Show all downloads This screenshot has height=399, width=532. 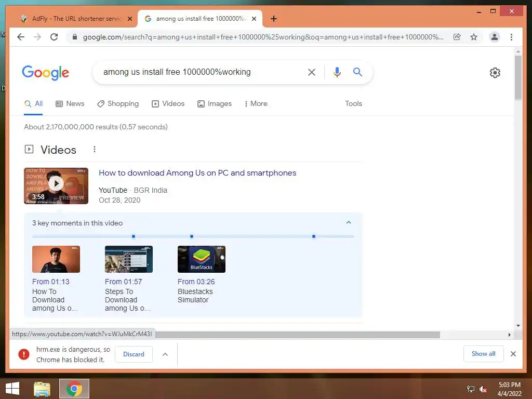[x=484, y=354]
